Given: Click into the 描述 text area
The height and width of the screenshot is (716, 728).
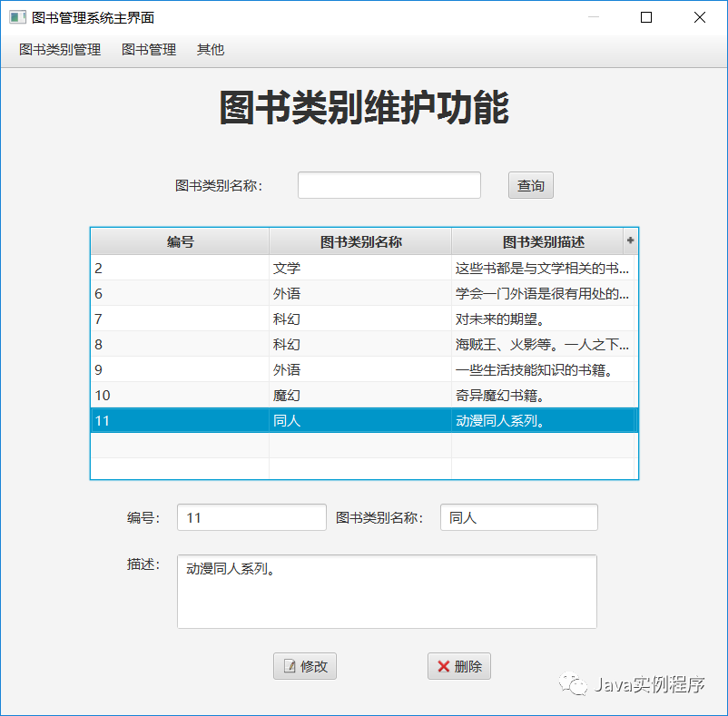Looking at the screenshot, I should tap(388, 592).
